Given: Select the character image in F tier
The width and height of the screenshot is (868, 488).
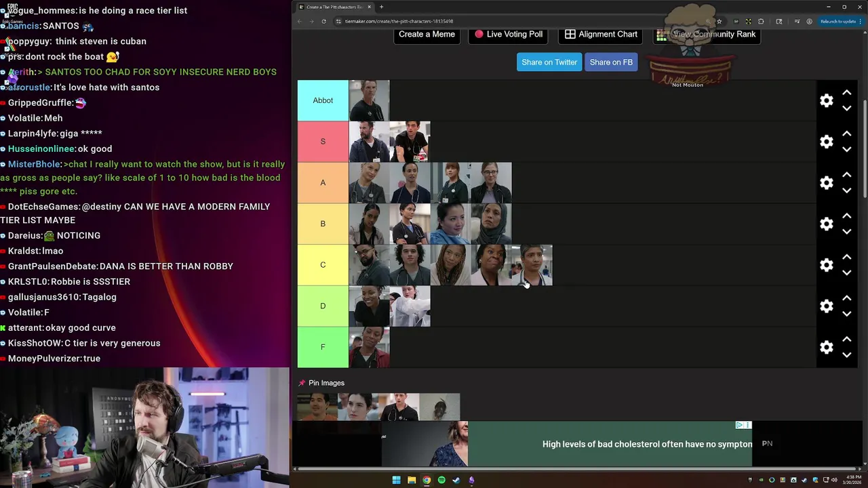Looking at the screenshot, I should click(x=370, y=347).
